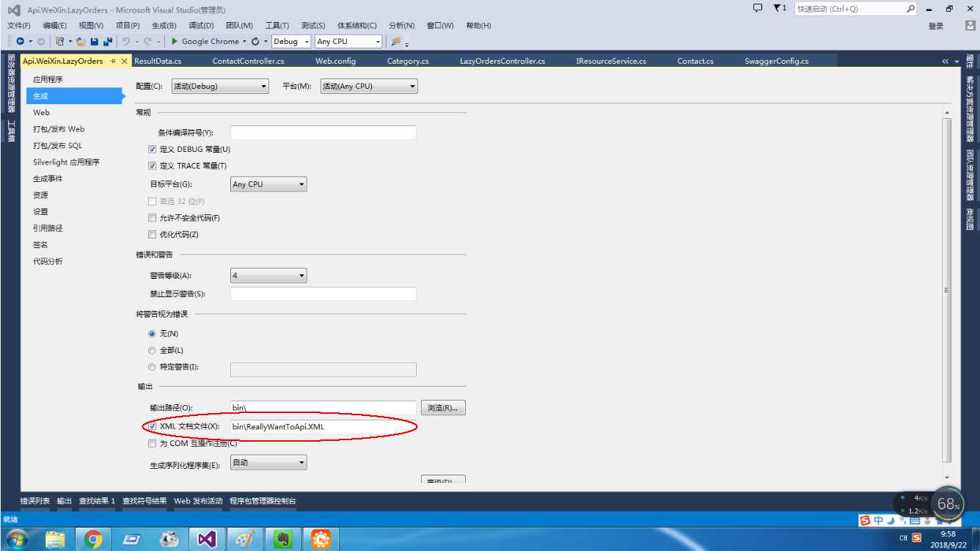Click the browser refresh icon in toolbar

coord(255,42)
